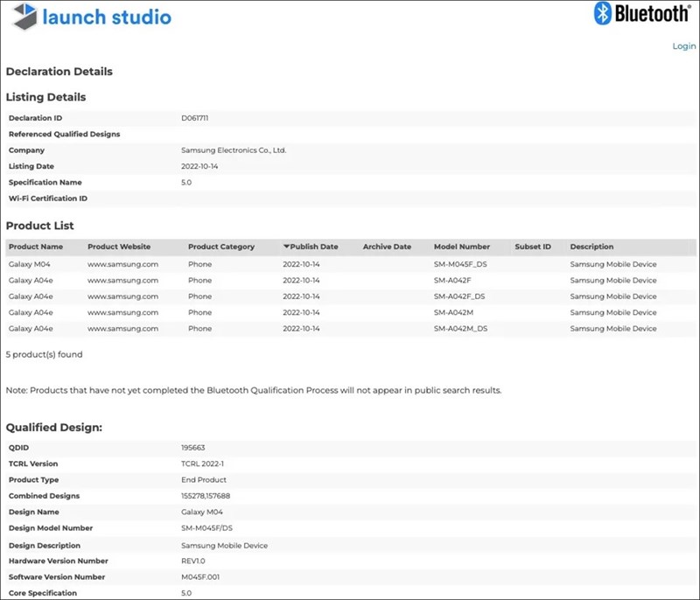Screen dimensions: 700x600
Task: Click the QDID value 195663
Action: click(x=192, y=448)
